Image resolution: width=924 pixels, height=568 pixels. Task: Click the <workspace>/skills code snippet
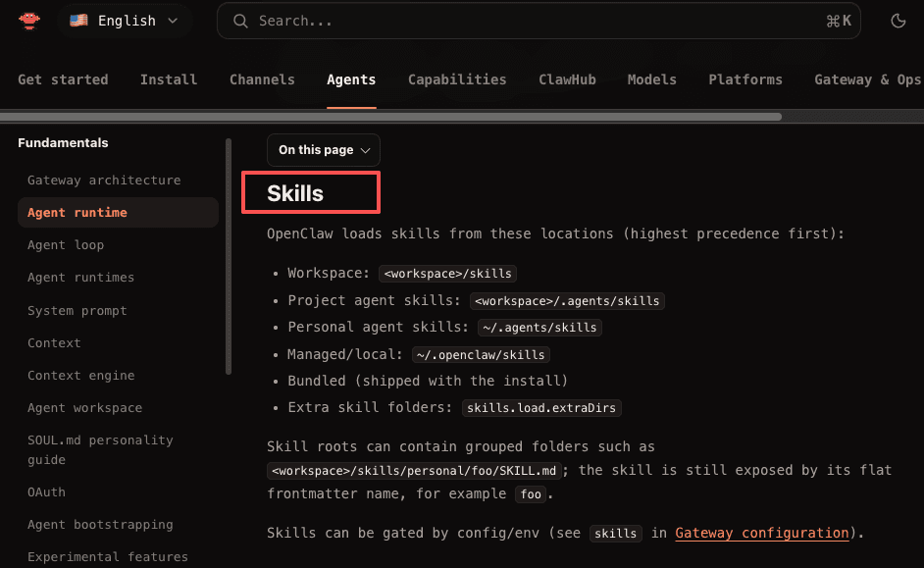click(448, 274)
